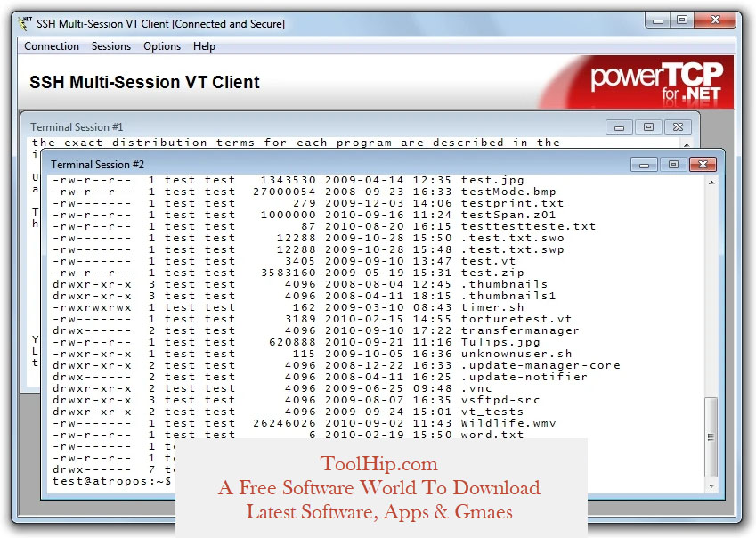756x538 pixels.
Task: Click the file name testtestteste.txt
Action: (528, 226)
